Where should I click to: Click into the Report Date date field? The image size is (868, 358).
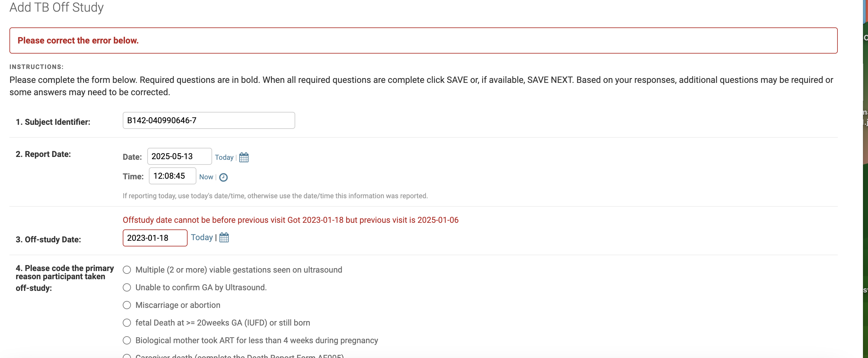pos(179,156)
